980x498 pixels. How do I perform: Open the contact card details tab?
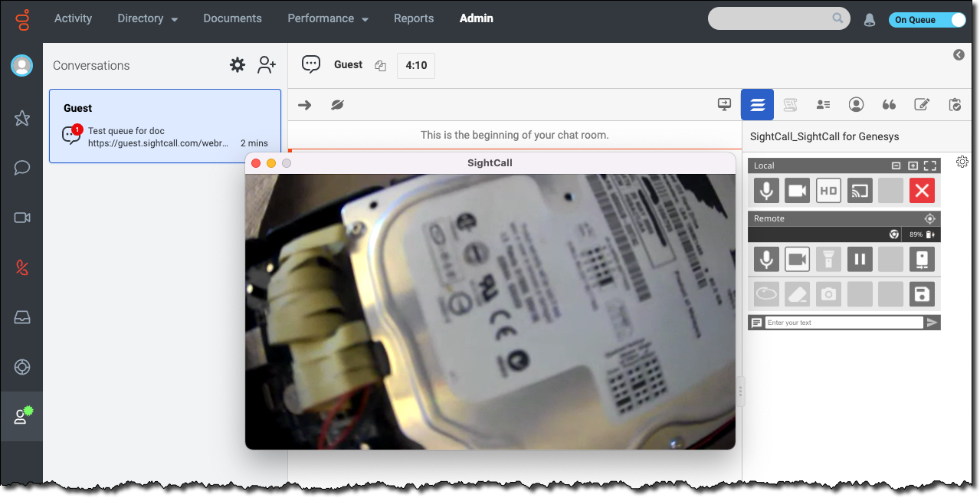[x=824, y=105]
